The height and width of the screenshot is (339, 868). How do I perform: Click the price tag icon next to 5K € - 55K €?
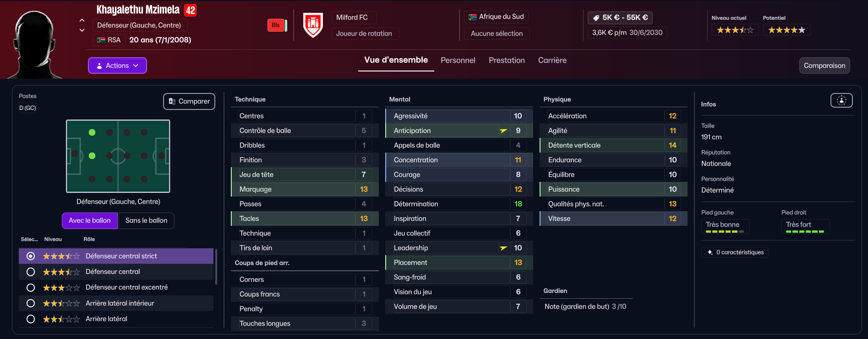[x=596, y=18]
